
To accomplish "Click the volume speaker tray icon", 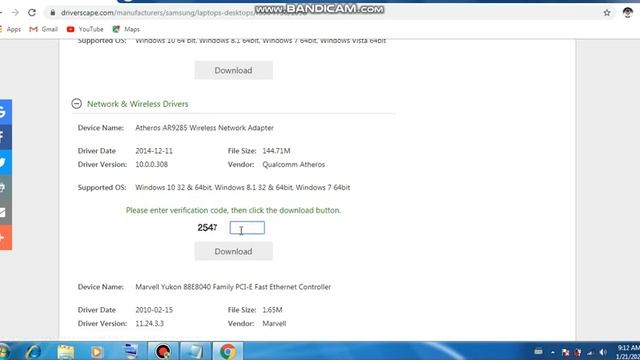I will coord(603,352).
